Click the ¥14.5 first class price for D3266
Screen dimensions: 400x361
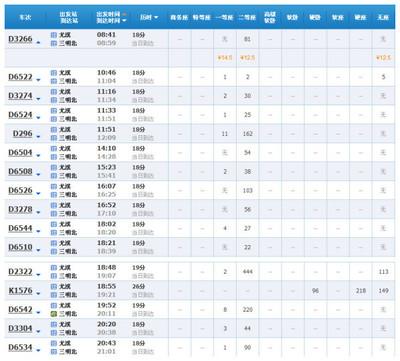point(225,58)
